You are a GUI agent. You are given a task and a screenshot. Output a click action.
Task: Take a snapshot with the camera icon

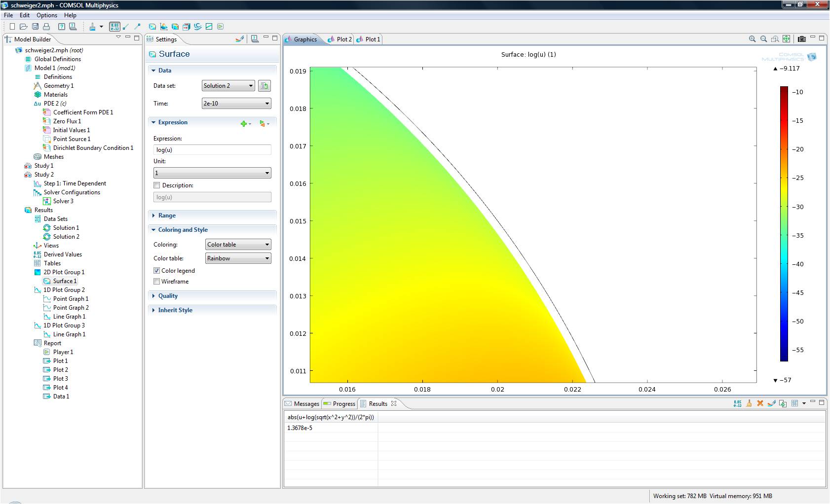coord(802,39)
